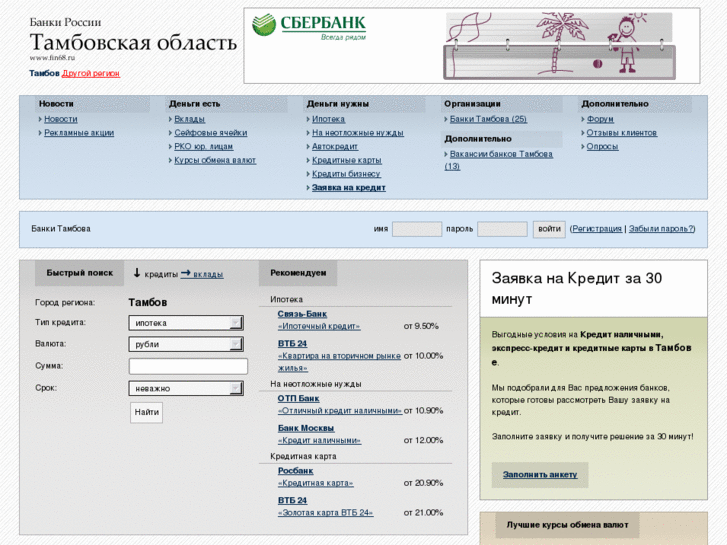Select «Лучшие курсы обмена валют» tab
The width and height of the screenshot is (727, 545).
point(567,525)
